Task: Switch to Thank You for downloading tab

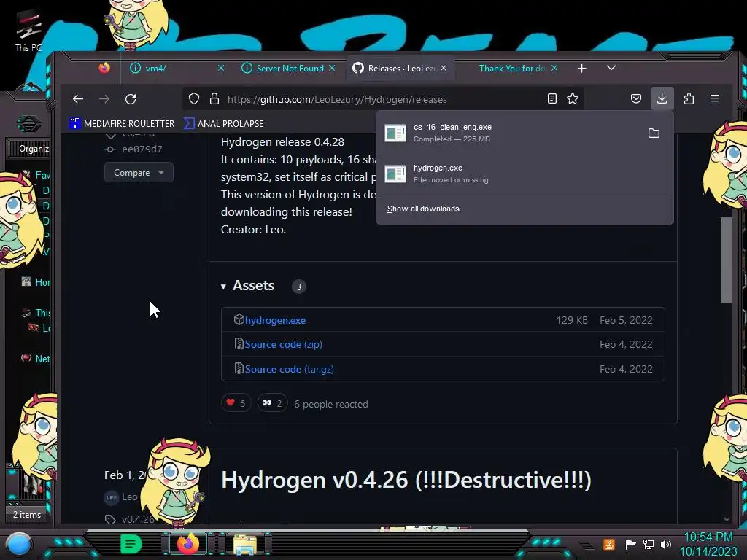Action: click(x=512, y=69)
